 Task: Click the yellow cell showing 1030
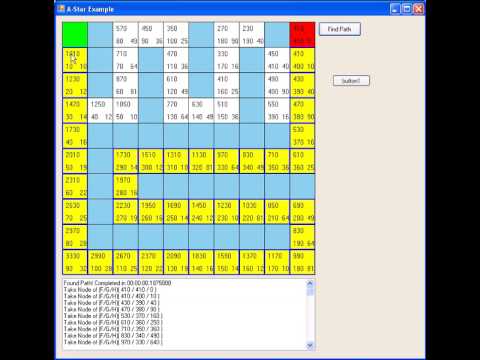252,212
